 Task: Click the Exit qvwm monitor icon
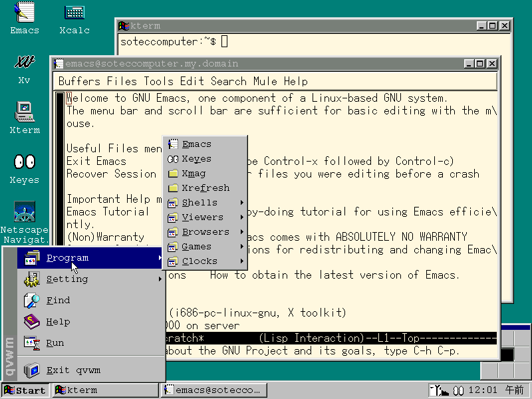click(x=32, y=370)
